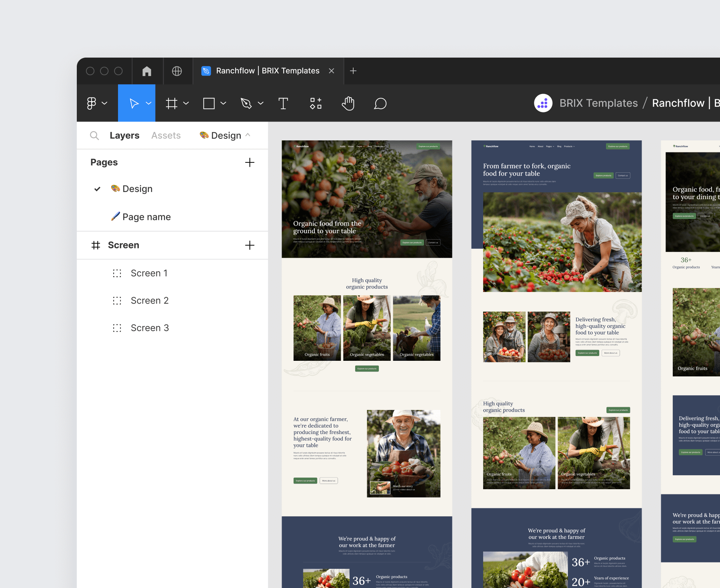Select the Pen tool
Image resolution: width=720 pixels, height=588 pixels.
click(246, 103)
